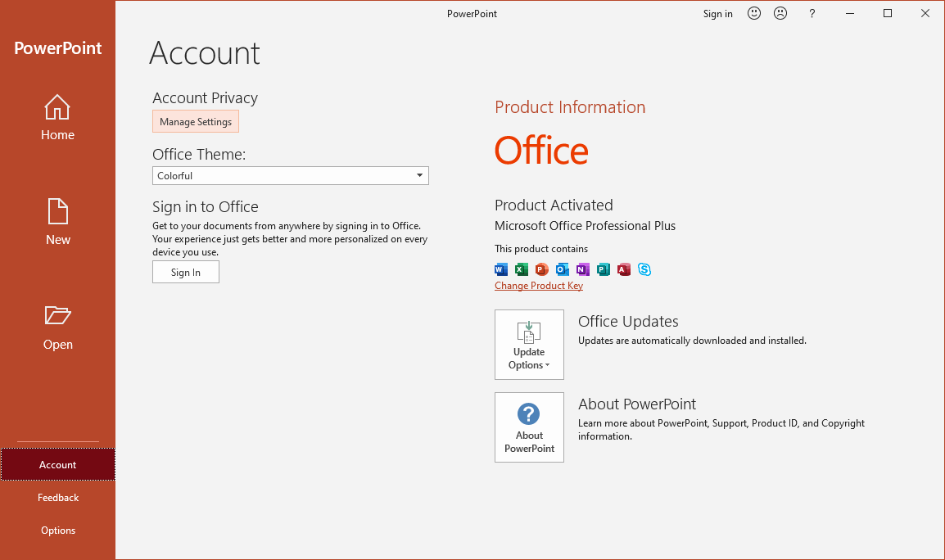Viewport: 945px width, 560px height.
Task: Select Open in the left sidebar
Action: [58, 328]
